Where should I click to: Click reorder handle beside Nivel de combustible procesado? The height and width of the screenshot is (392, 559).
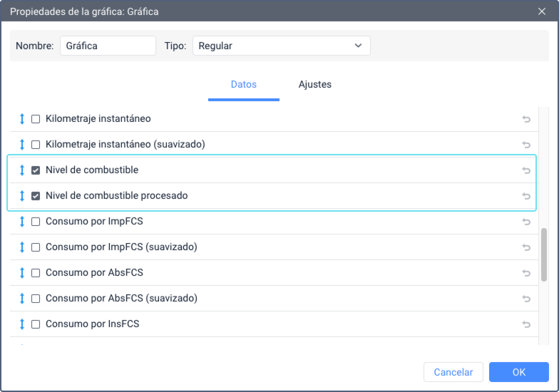click(x=22, y=196)
